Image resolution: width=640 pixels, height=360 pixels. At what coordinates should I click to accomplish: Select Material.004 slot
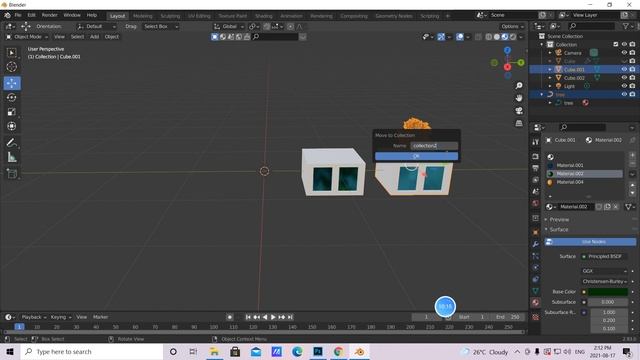(584, 182)
